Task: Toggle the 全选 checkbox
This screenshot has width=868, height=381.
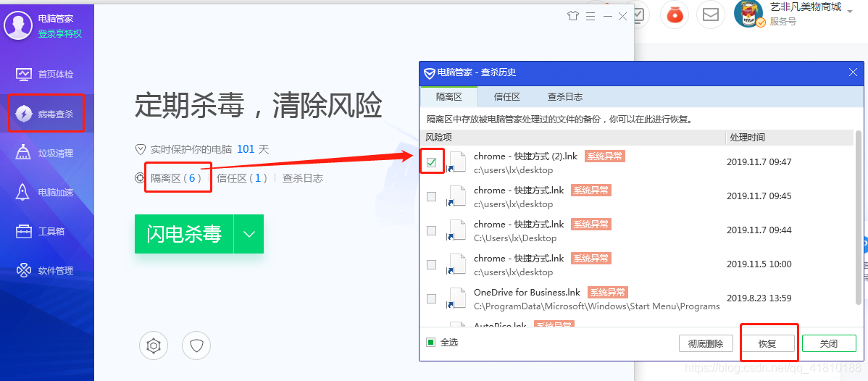Action: [x=430, y=342]
